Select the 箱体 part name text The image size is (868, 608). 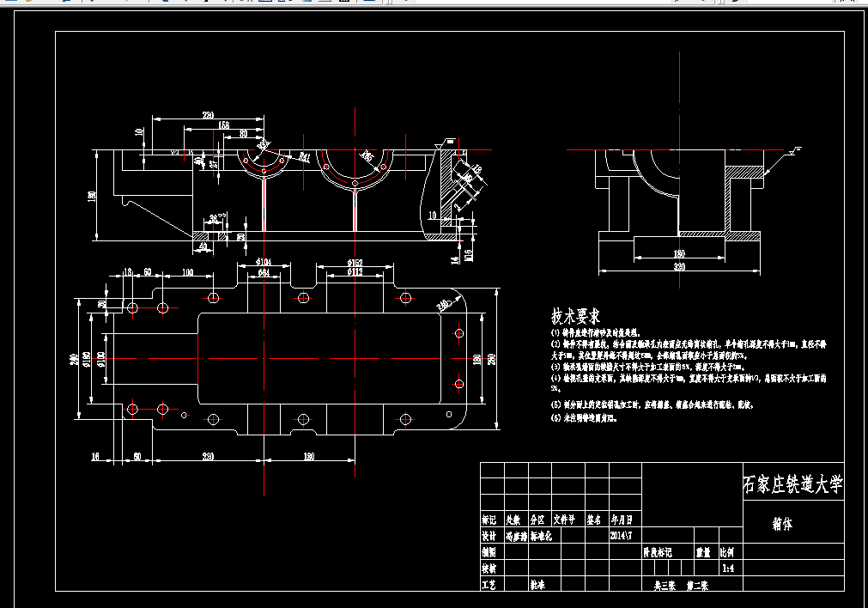pos(782,524)
